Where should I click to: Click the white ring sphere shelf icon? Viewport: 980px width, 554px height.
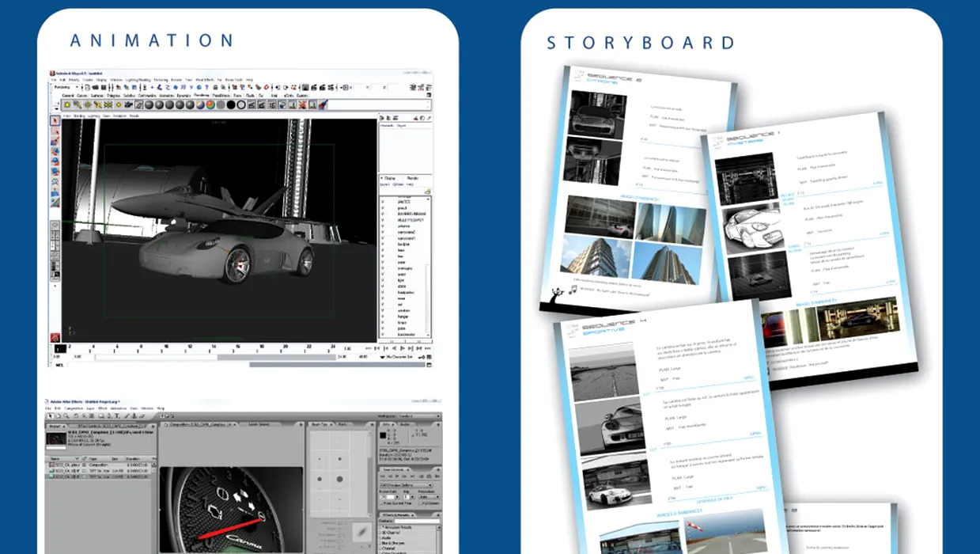tap(241, 105)
